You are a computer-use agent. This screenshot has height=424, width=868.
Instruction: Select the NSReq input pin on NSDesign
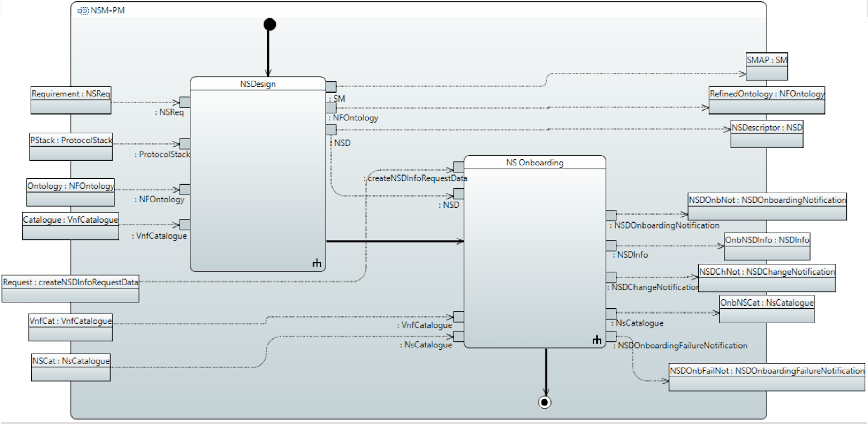(x=185, y=102)
